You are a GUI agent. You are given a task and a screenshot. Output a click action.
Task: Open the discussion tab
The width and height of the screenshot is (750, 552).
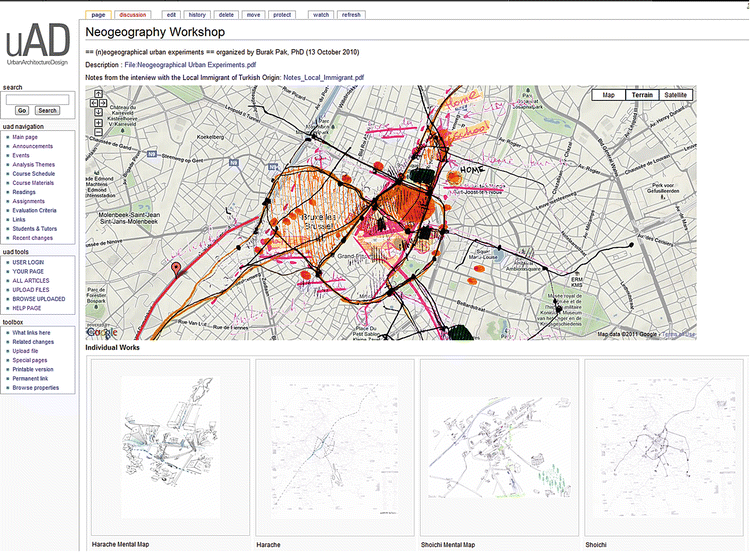pos(132,15)
